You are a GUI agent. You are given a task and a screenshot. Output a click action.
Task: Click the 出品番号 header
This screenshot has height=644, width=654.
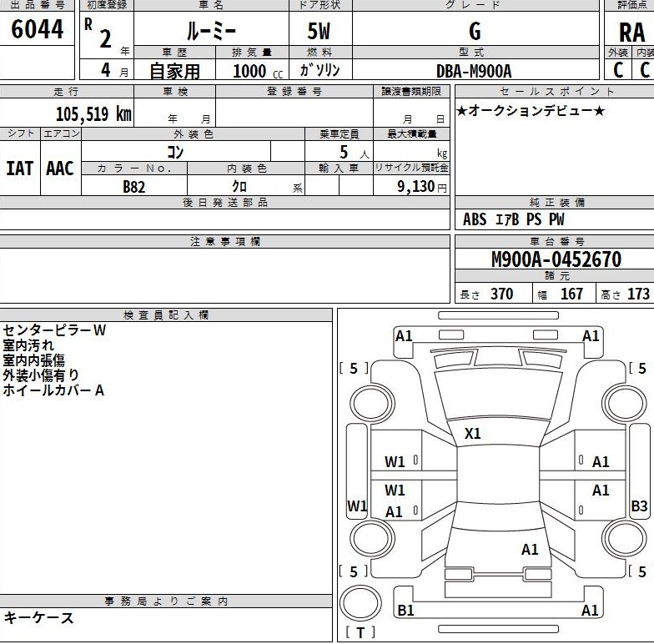(37, 5)
